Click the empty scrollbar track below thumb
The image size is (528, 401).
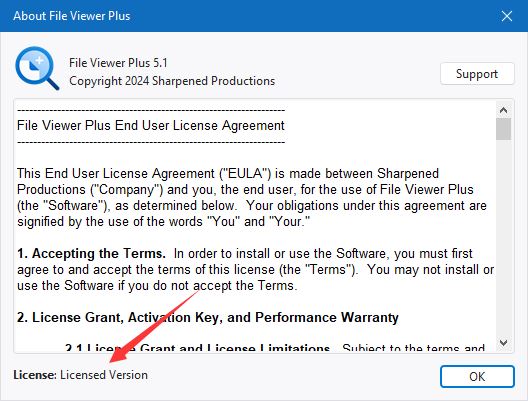503,237
